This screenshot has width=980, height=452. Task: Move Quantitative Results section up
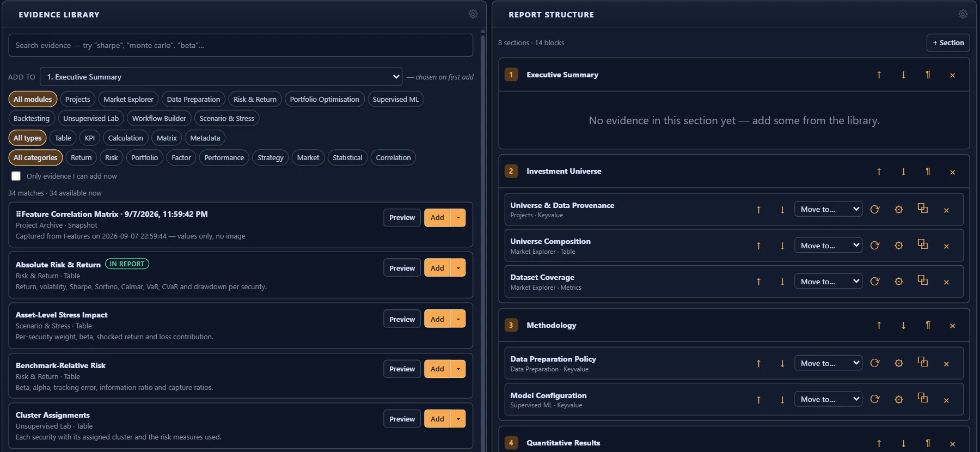tap(879, 443)
